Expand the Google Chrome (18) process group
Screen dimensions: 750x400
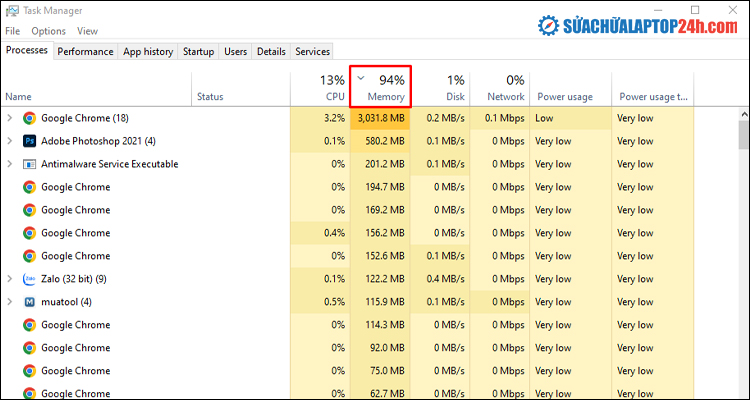pos(10,118)
